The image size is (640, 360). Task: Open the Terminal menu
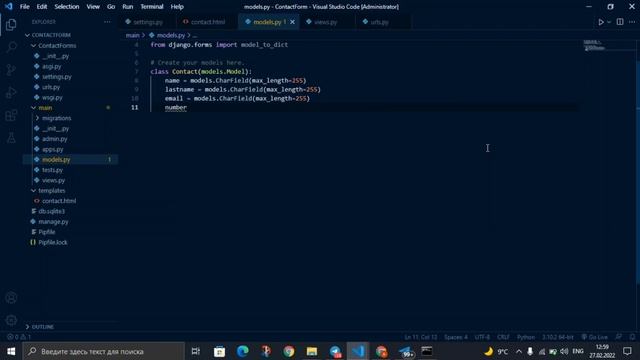pyautogui.click(x=152, y=7)
